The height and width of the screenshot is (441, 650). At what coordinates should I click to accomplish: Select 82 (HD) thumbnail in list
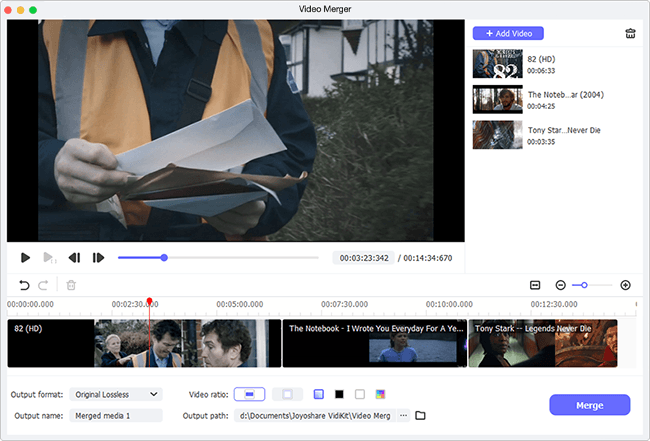497,64
